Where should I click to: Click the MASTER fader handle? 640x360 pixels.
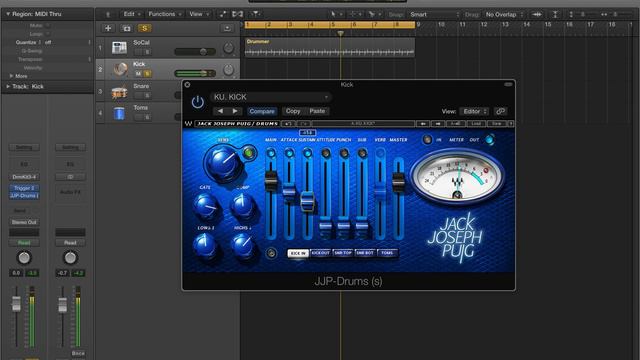(398, 182)
